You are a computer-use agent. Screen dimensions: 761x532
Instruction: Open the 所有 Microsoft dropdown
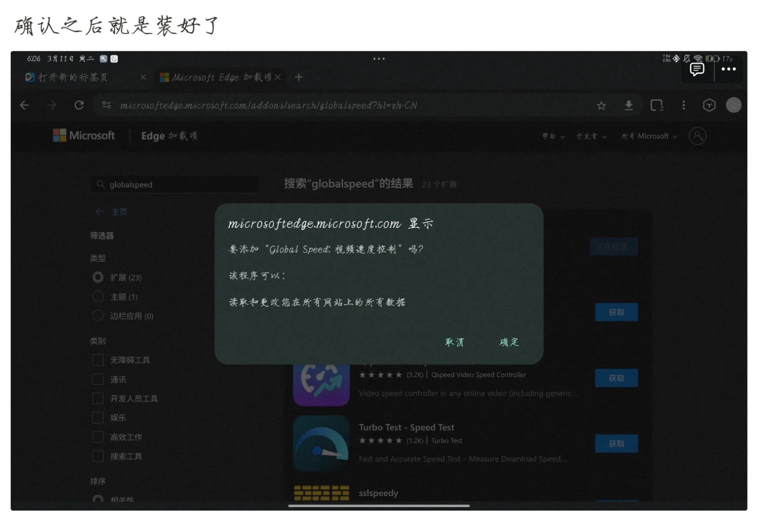648,136
